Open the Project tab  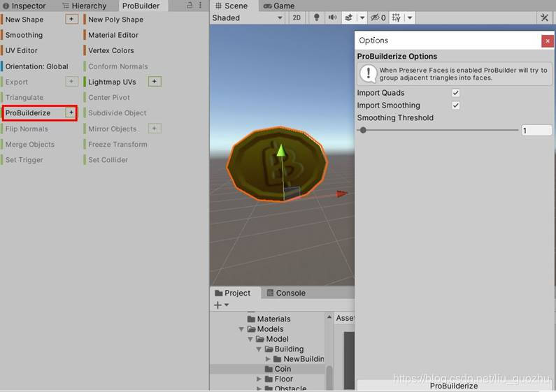pos(233,293)
